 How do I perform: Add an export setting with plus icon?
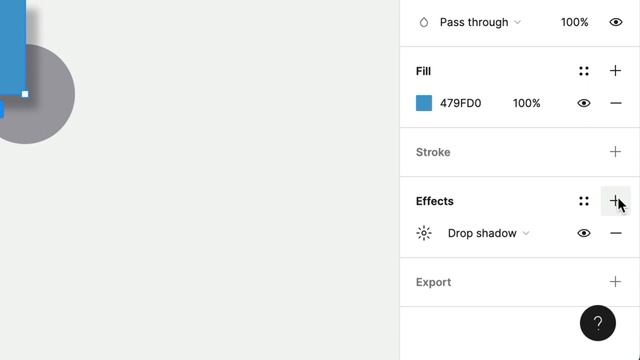click(x=615, y=282)
